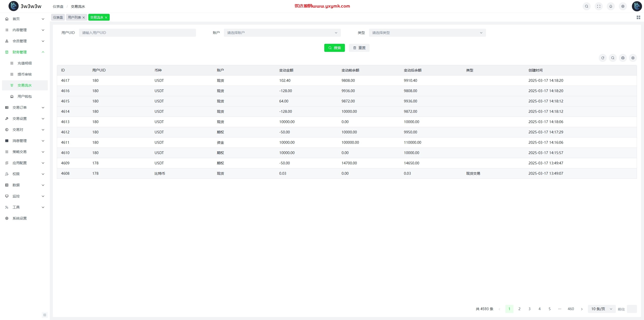Image resolution: width=644 pixels, height=320 pixels.
Task: Go to page 5
Action: pyautogui.click(x=549, y=309)
